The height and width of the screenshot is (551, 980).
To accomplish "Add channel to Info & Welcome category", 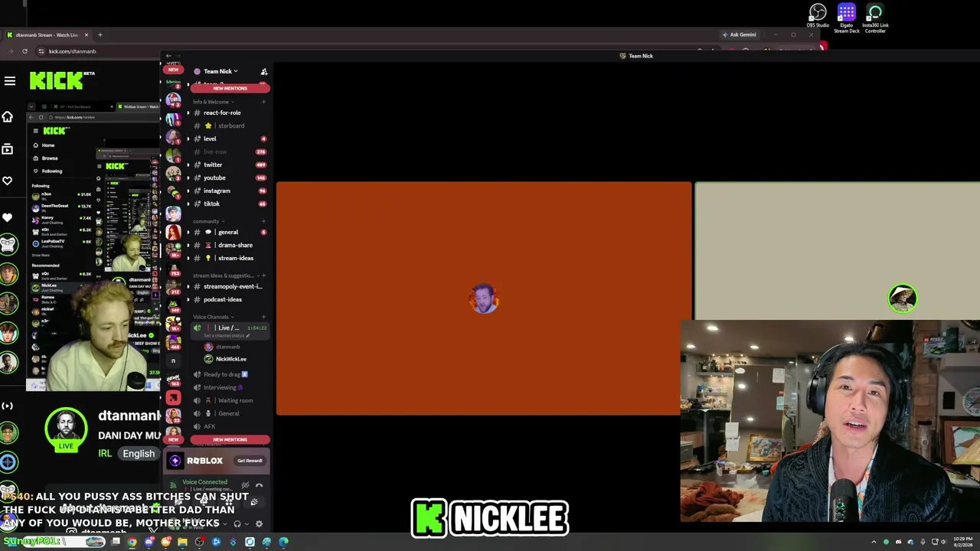I will 263,102.
